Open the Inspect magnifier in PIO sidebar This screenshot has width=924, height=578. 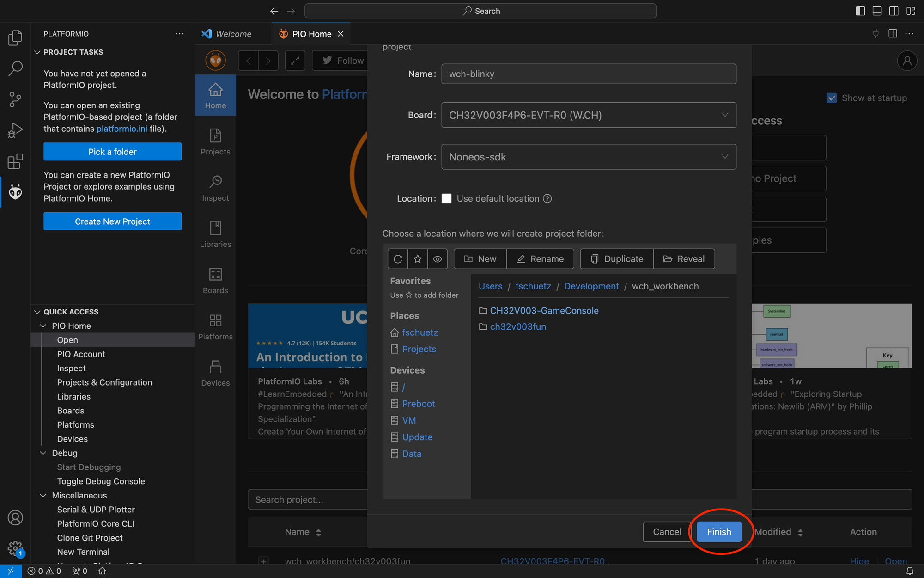215,188
